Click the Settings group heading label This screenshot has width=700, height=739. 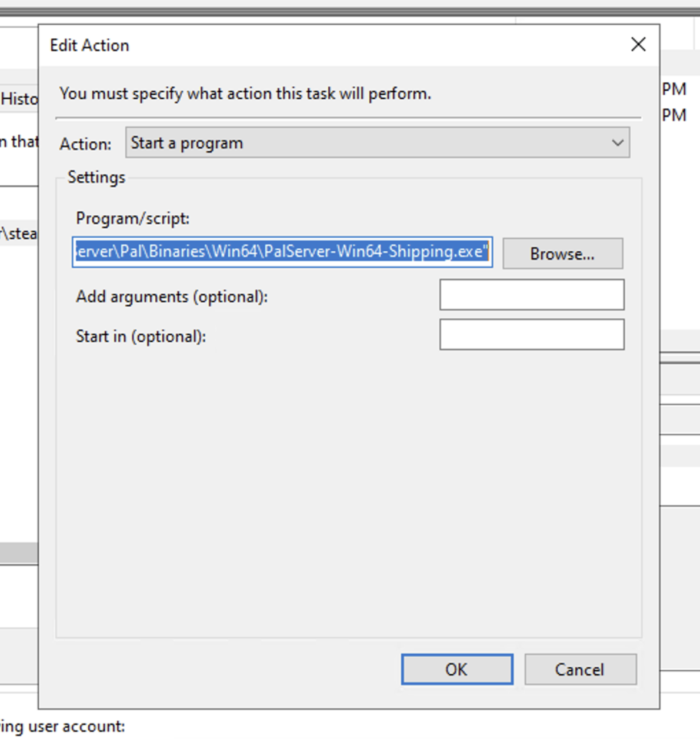point(96,177)
